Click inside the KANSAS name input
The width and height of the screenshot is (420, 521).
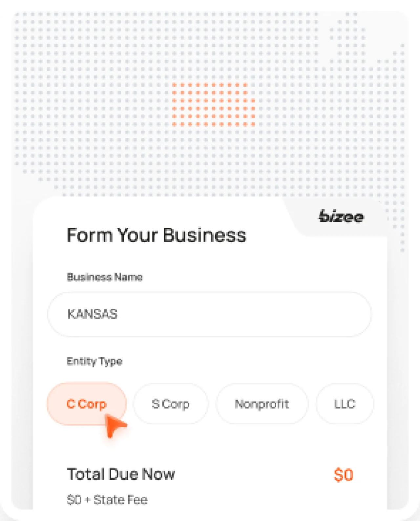pos(210,314)
